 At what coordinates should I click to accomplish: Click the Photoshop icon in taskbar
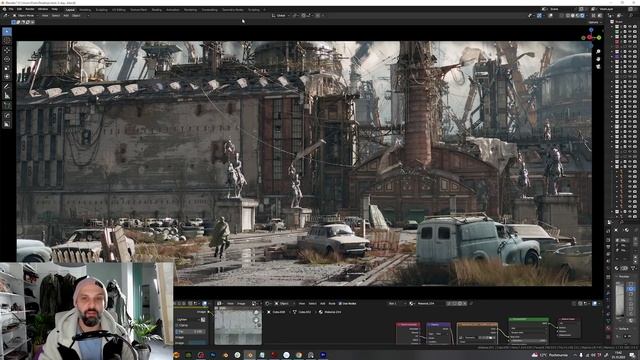coord(213,355)
